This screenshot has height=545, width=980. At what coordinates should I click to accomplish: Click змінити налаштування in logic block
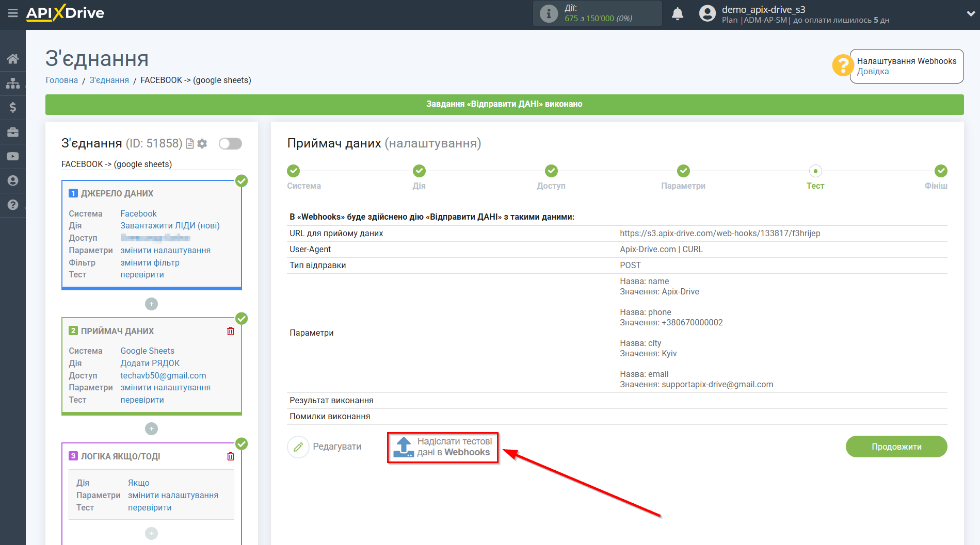(x=173, y=495)
